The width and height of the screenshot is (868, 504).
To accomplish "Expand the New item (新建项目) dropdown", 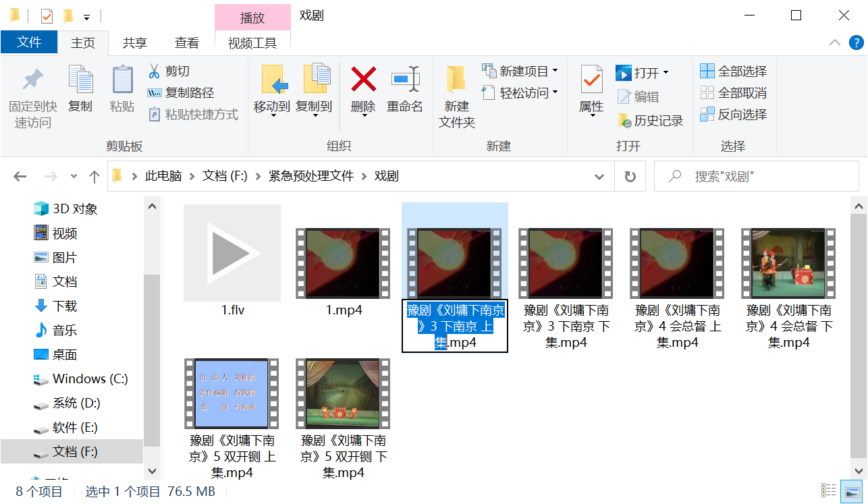I will (555, 71).
